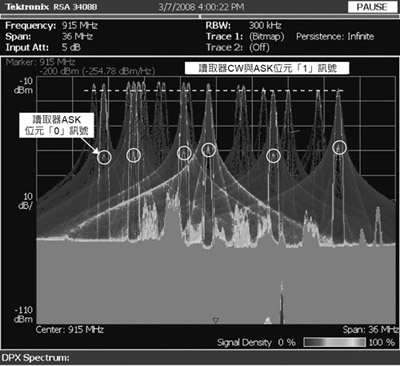
Task: Click the Signal Density color gradient bar
Action: [x=335, y=342]
